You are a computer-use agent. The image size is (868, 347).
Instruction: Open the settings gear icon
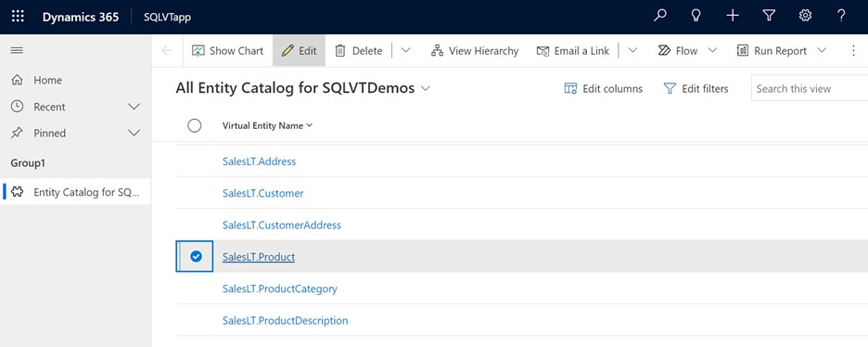pos(805,16)
